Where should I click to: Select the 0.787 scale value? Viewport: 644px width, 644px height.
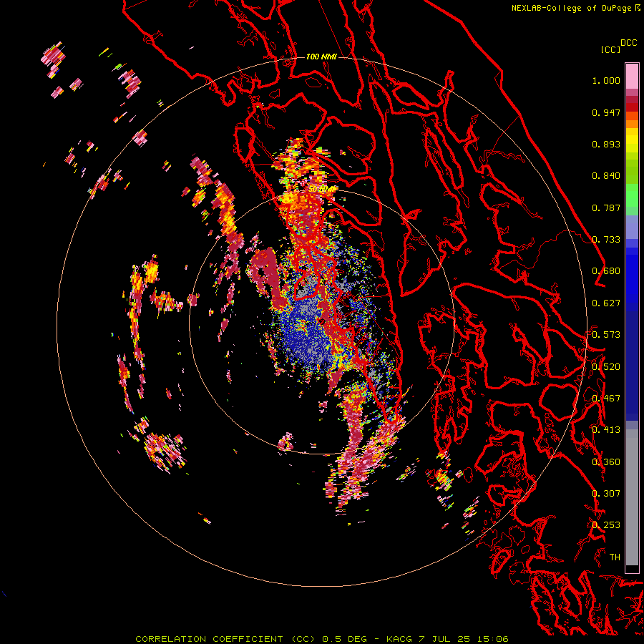[606, 208]
